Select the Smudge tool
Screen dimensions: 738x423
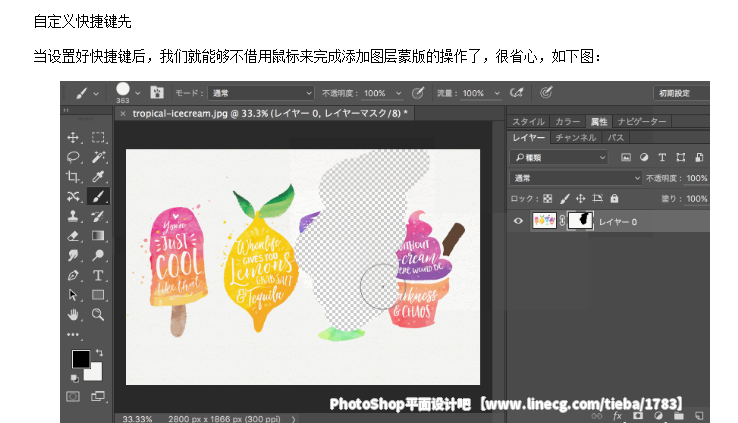(x=73, y=255)
